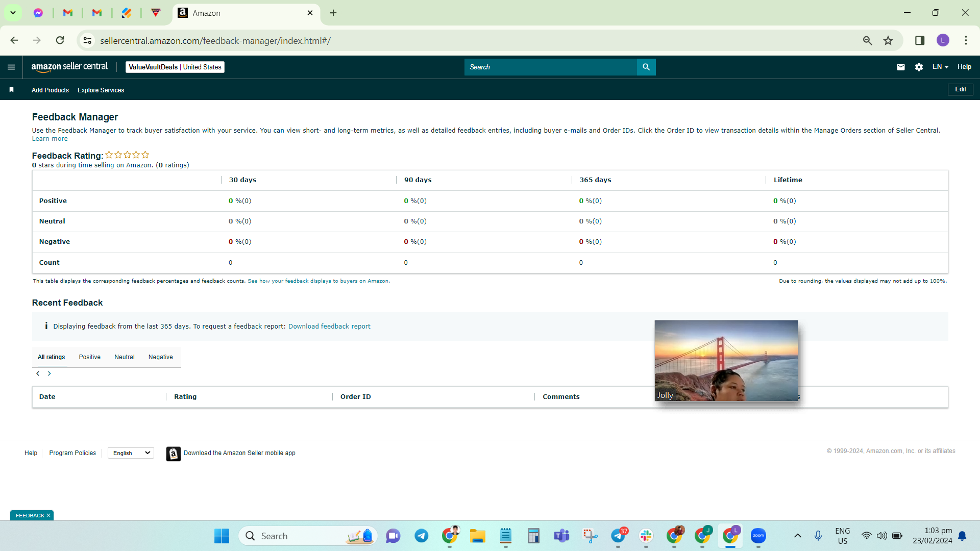The width and height of the screenshot is (980, 551).
Task: Open Chrome three-dot menu
Action: pyautogui.click(x=966, y=40)
